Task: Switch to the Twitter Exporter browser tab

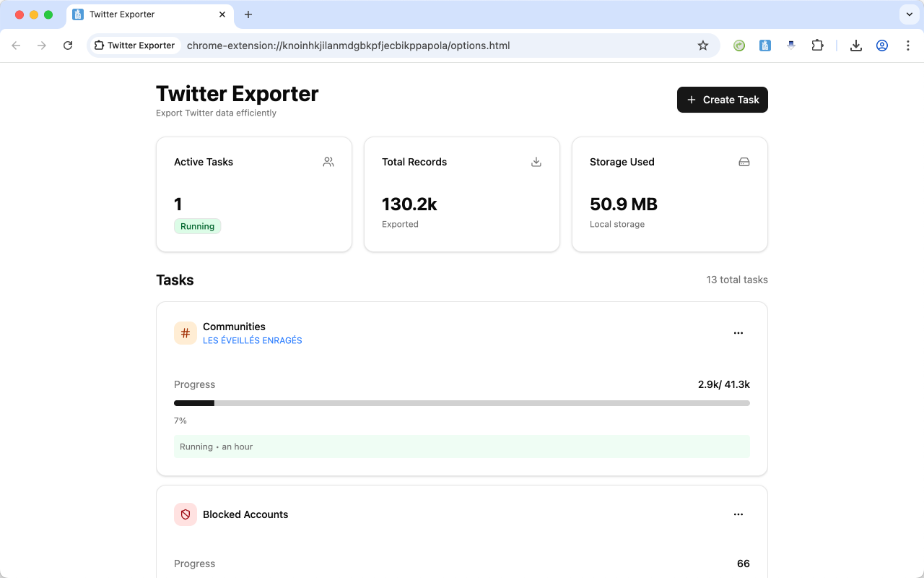Action: coord(144,14)
